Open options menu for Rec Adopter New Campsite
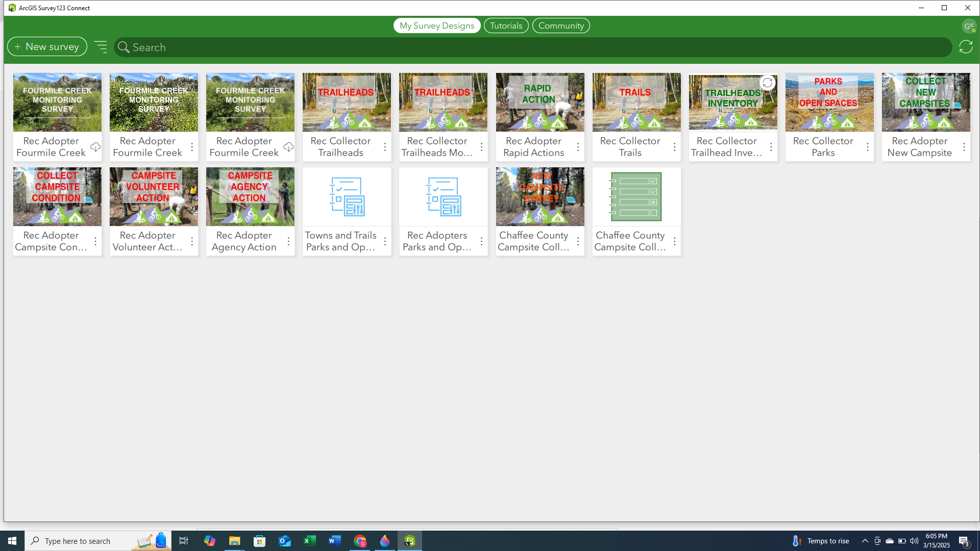The height and width of the screenshot is (551, 980). pyautogui.click(x=964, y=147)
